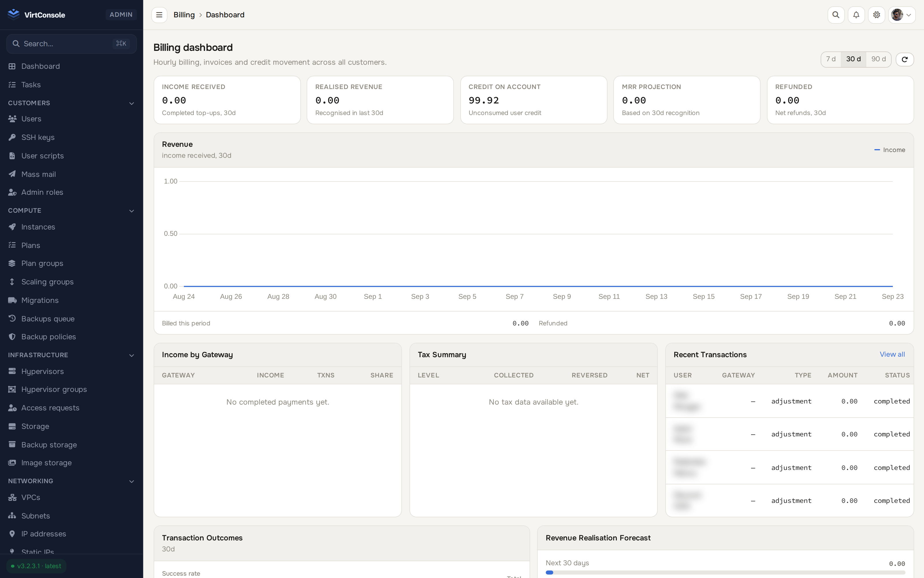Click the Billing breadcrumb link
The height and width of the screenshot is (578, 924).
[x=184, y=15]
